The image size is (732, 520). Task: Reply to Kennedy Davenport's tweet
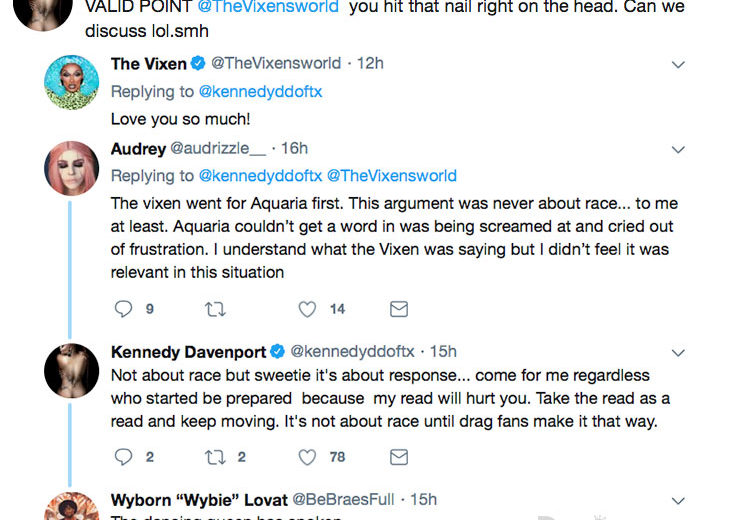pos(124,457)
